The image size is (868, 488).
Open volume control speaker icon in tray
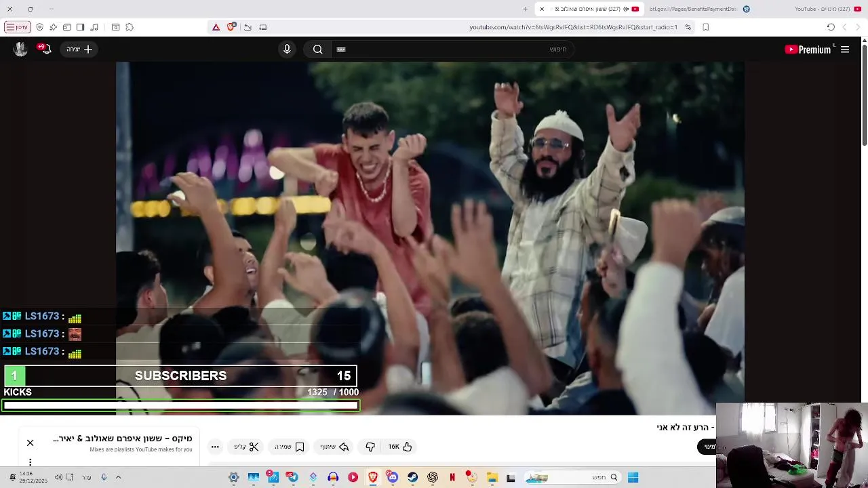click(58, 477)
